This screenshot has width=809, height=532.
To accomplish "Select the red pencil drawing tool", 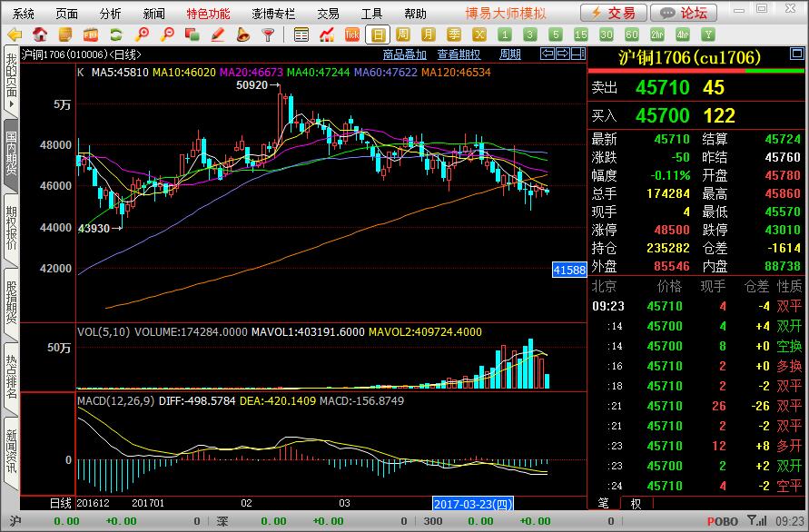I will tap(218, 34).
